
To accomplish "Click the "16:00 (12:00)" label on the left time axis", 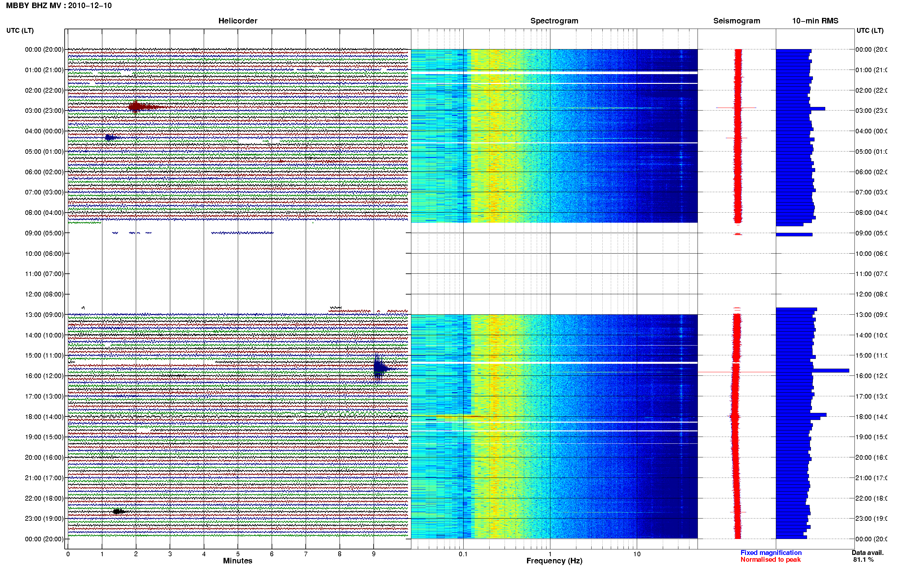I will click(x=44, y=376).
